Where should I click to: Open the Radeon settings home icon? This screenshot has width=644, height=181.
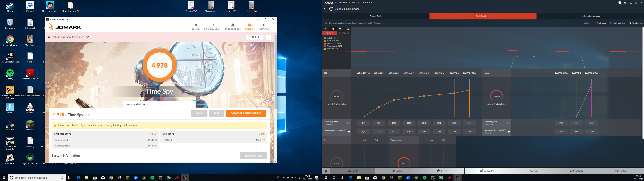coord(326,171)
